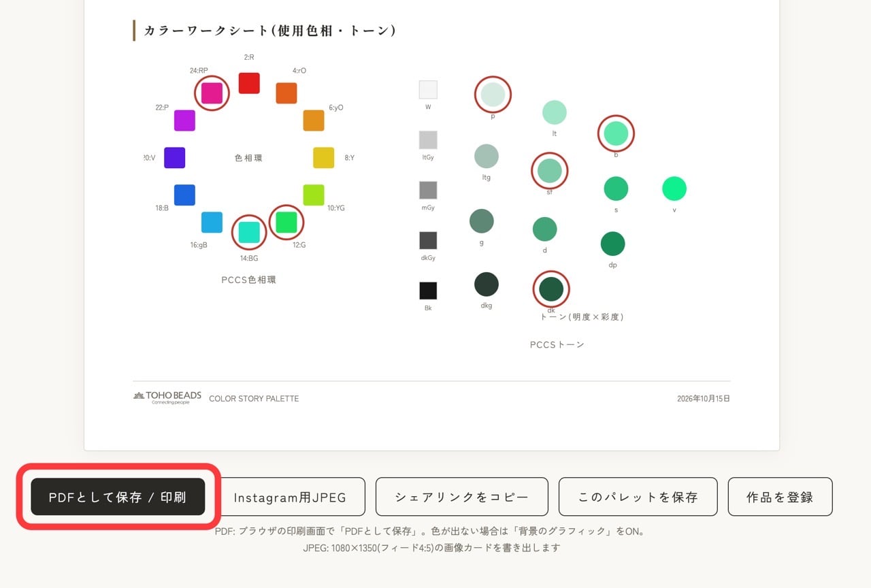Select the g grayish tone dot
The image size is (871, 588).
pyautogui.click(x=482, y=221)
